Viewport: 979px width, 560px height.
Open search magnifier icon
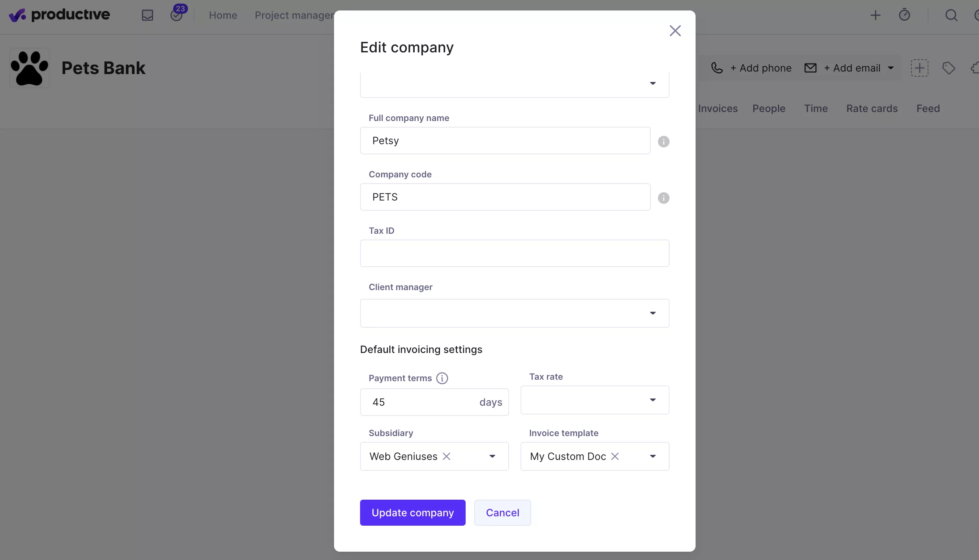click(951, 16)
